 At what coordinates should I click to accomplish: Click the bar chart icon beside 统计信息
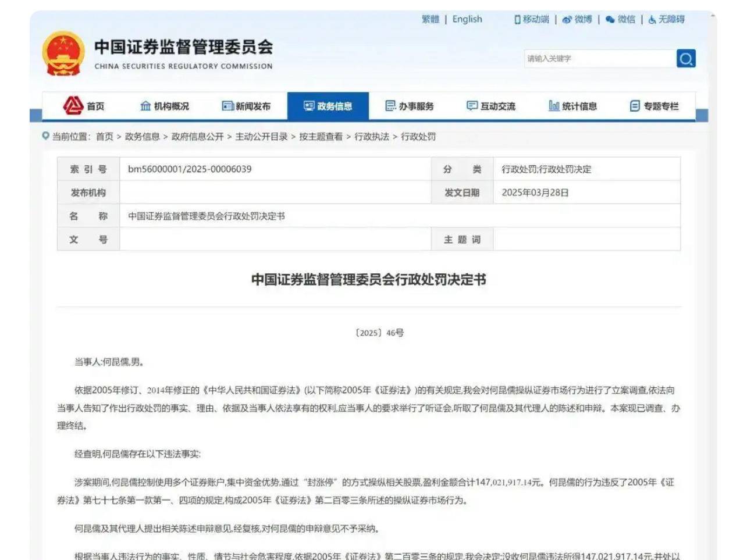coord(554,106)
